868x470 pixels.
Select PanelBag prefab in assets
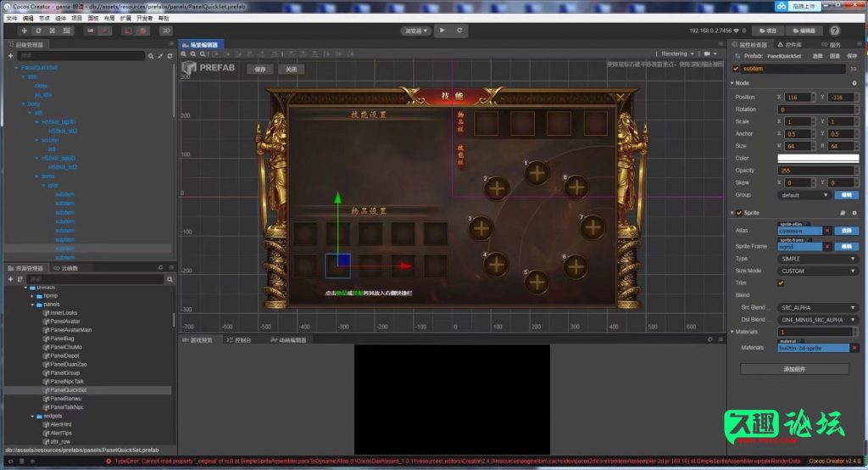[x=62, y=339]
